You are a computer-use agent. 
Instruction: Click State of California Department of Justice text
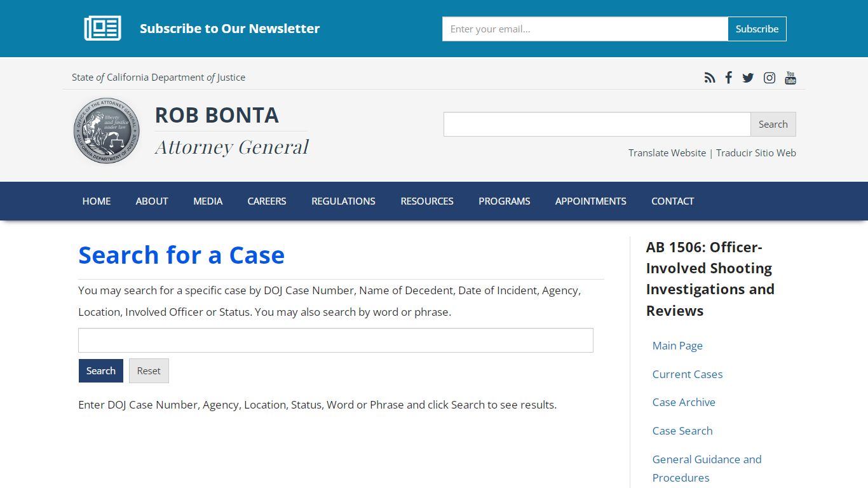pos(158,78)
